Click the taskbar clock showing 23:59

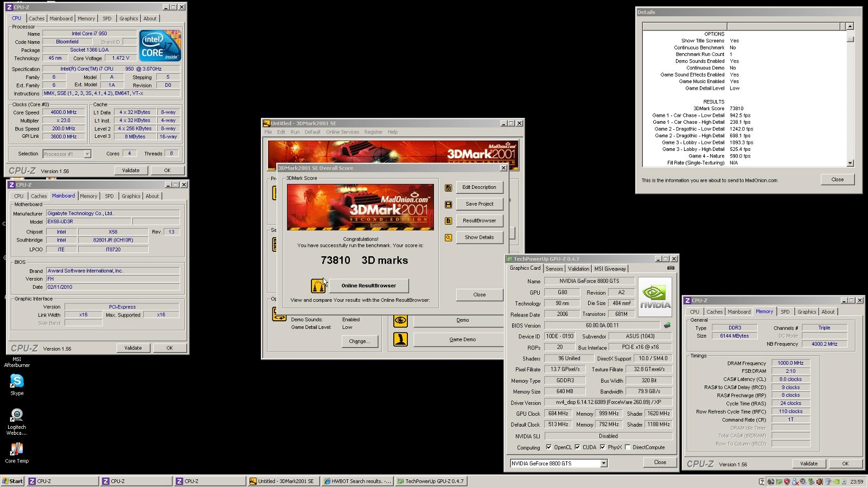click(857, 481)
